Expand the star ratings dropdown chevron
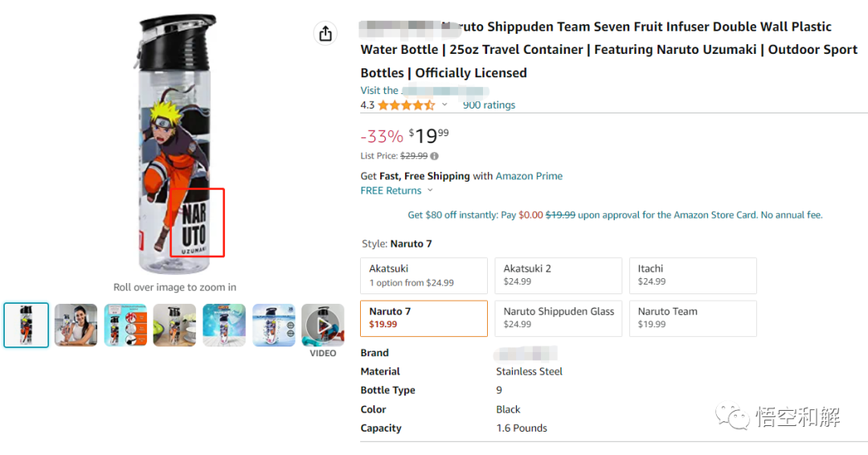The width and height of the screenshot is (868, 455). (444, 105)
